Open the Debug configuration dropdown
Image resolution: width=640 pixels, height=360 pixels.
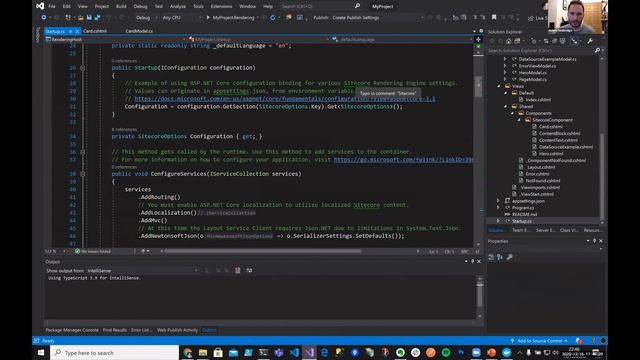tap(146, 18)
